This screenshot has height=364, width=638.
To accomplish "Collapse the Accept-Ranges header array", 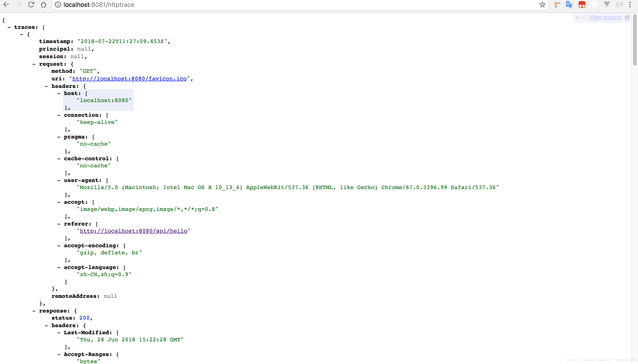I will tap(59, 354).
